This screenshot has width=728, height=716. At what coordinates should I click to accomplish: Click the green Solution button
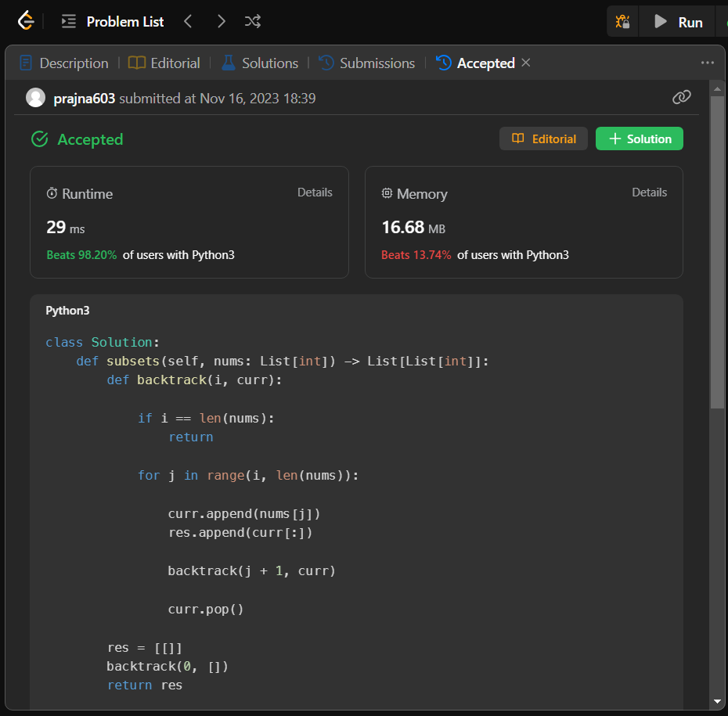click(x=640, y=139)
